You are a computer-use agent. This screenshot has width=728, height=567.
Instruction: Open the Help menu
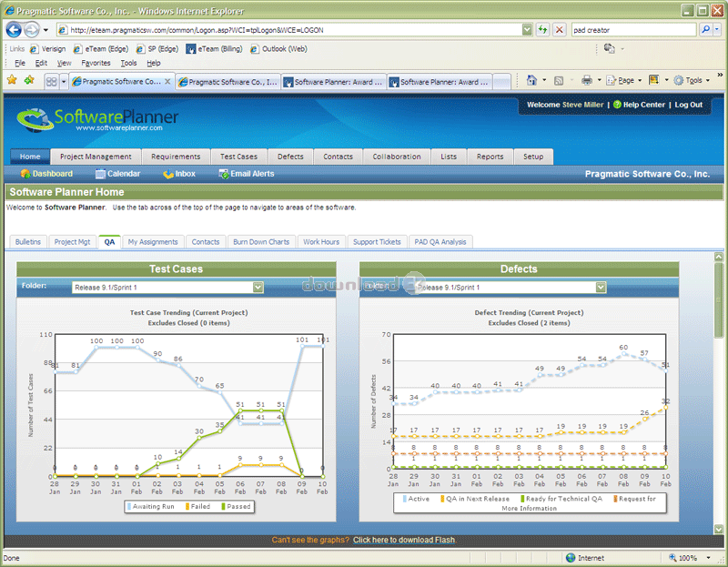click(x=154, y=63)
